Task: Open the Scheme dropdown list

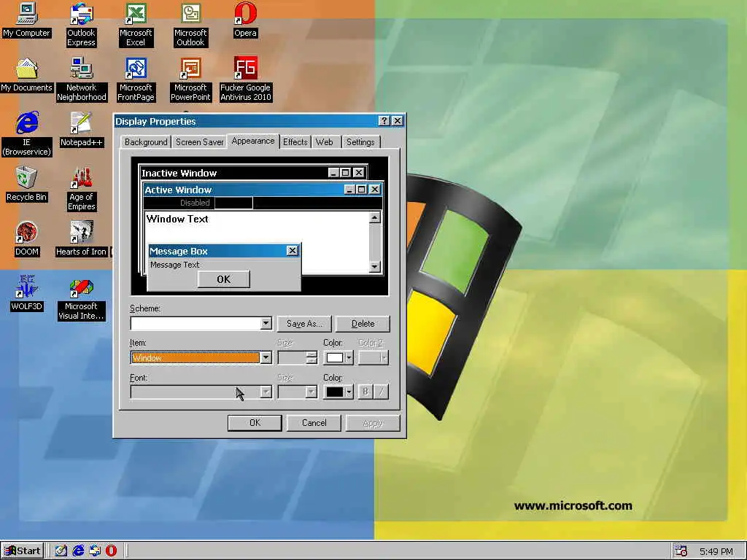Action: click(266, 323)
